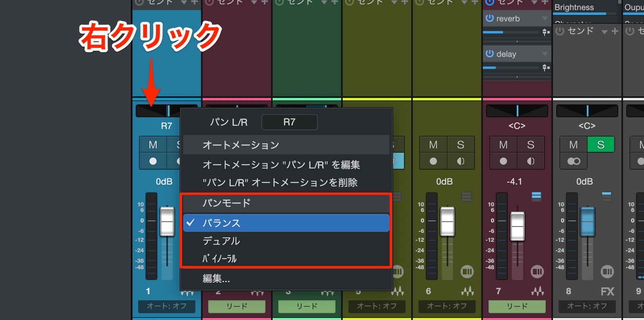Click the reverb send level slider
The height and width of the screenshot is (320, 644).
[511, 32]
